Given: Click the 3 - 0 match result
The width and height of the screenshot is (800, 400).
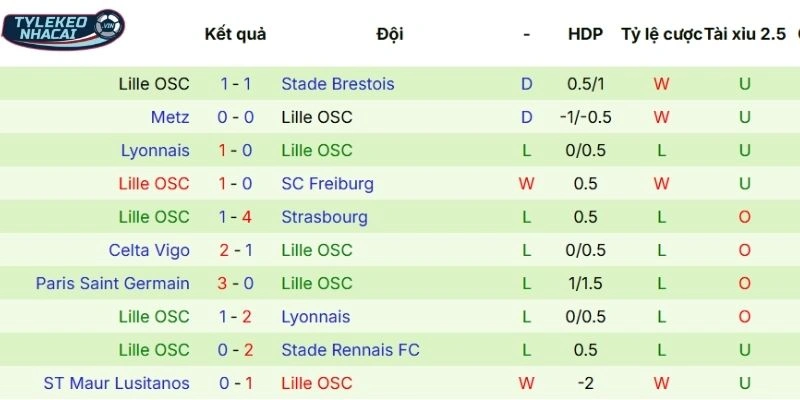Looking at the screenshot, I should click(x=235, y=283).
